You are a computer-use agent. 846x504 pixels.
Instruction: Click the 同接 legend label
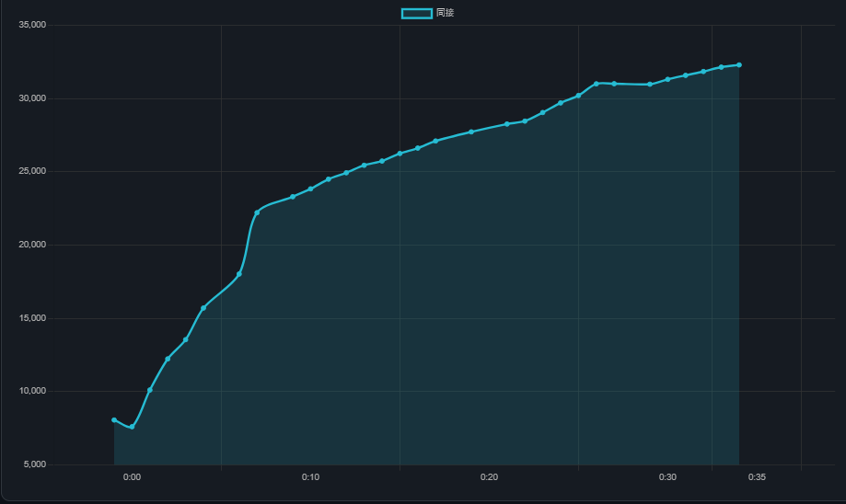pos(446,13)
